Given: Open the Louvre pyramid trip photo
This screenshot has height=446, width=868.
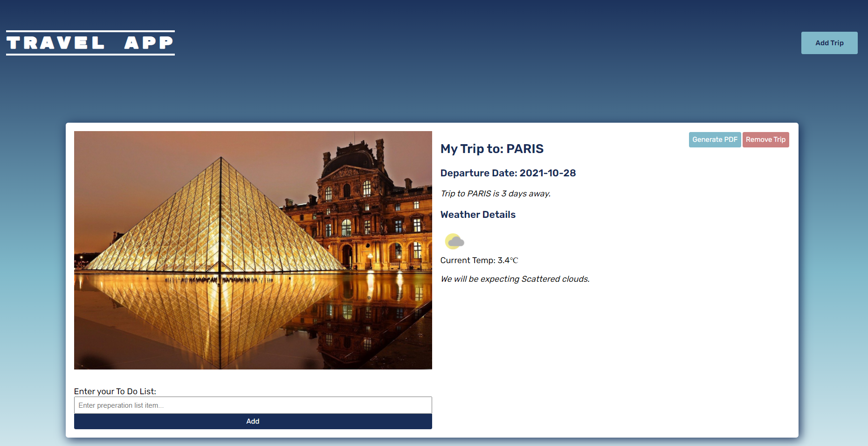Looking at the screenshot, I should [x=253, y=250].
